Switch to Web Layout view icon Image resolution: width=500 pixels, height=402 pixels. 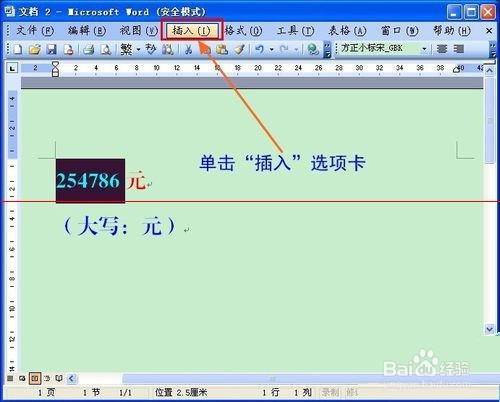[x=22, y=378]
